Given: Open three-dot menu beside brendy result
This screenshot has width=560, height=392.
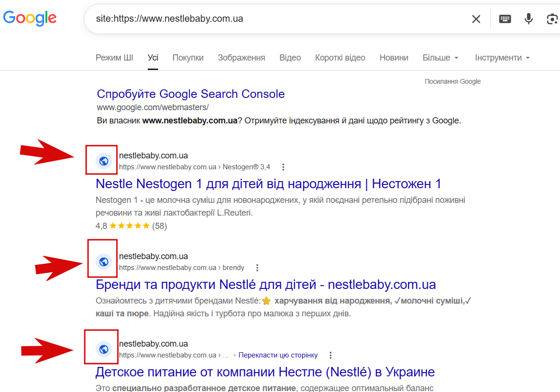Looking at the screenshot, I should point(257,268).
